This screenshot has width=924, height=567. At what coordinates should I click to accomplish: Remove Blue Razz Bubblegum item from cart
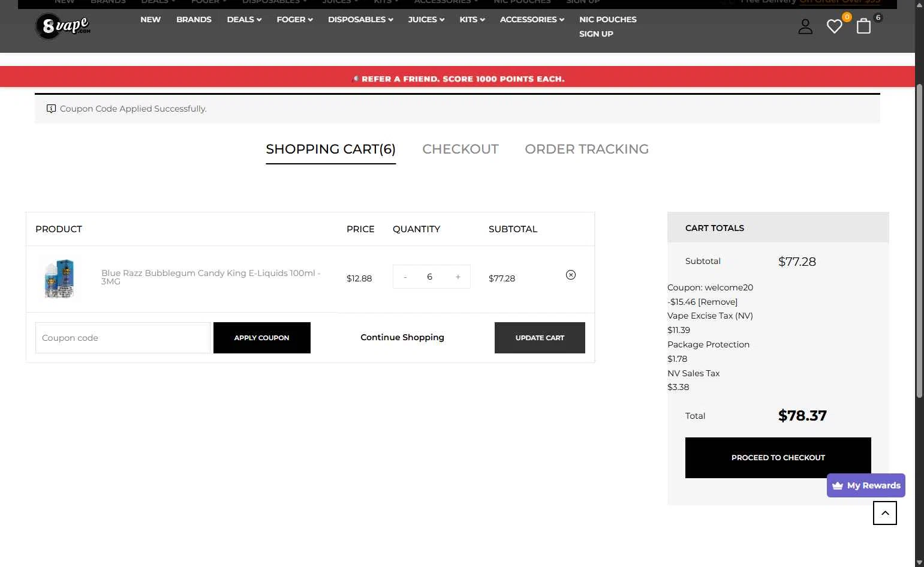coord(571,275)
